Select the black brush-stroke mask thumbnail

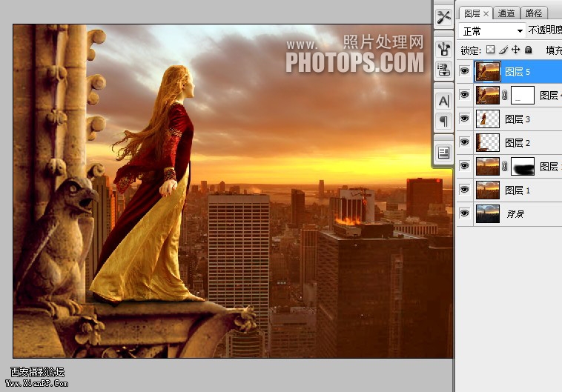click(523, 166)
